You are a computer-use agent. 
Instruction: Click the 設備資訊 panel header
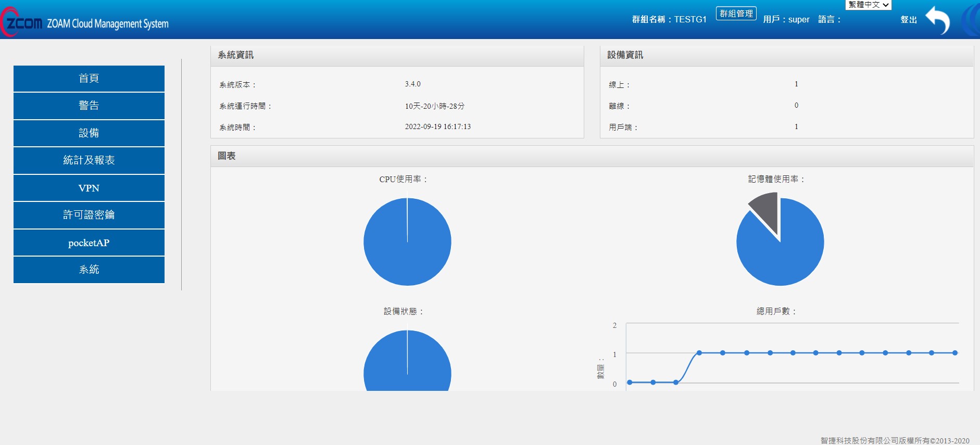(787, 56)
